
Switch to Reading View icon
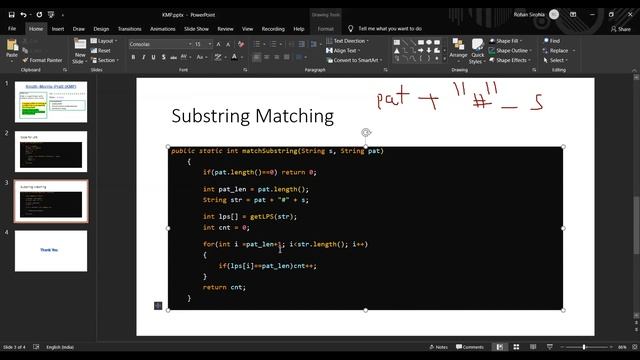533,347
